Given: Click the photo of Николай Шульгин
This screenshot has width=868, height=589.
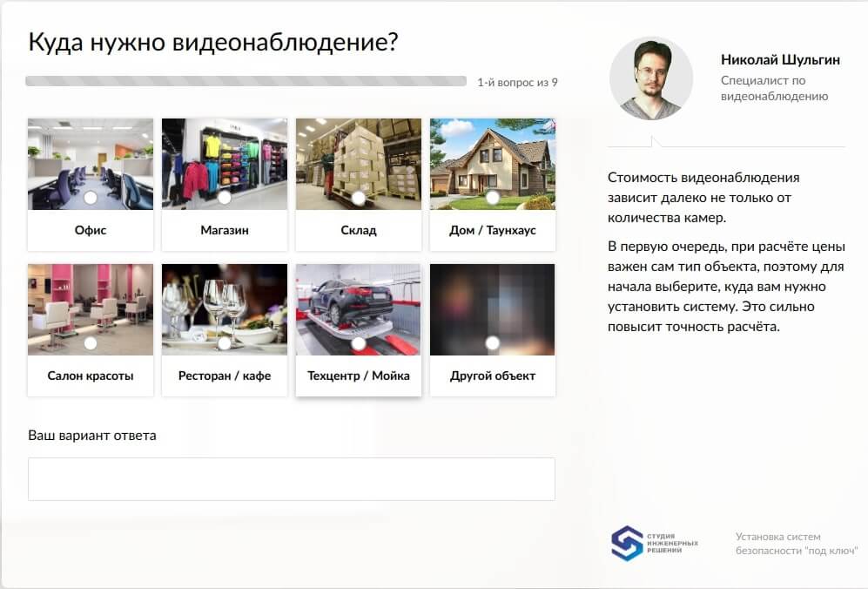Looking at the screenshot, I should pos(651,77).
